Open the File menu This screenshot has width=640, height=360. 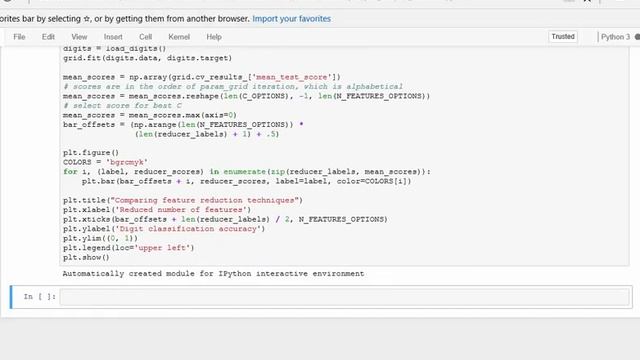tap(19, 37)
